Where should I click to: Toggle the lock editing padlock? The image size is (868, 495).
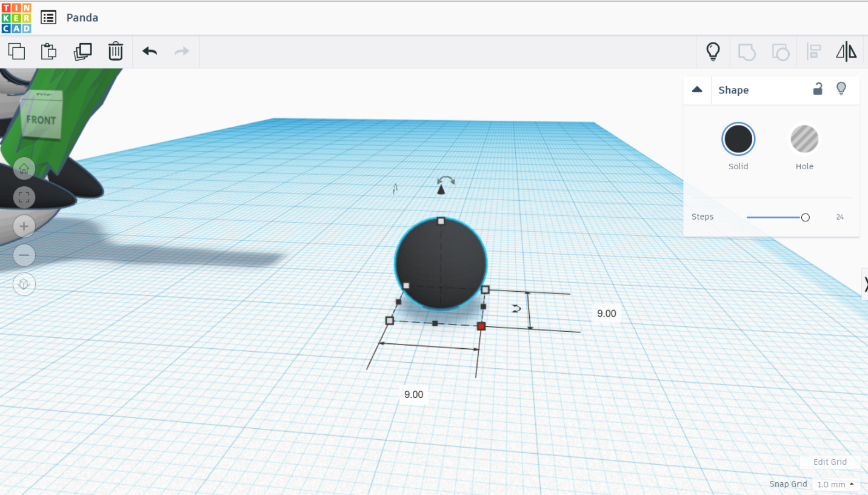pyautogui.click(x=818, y=89)
